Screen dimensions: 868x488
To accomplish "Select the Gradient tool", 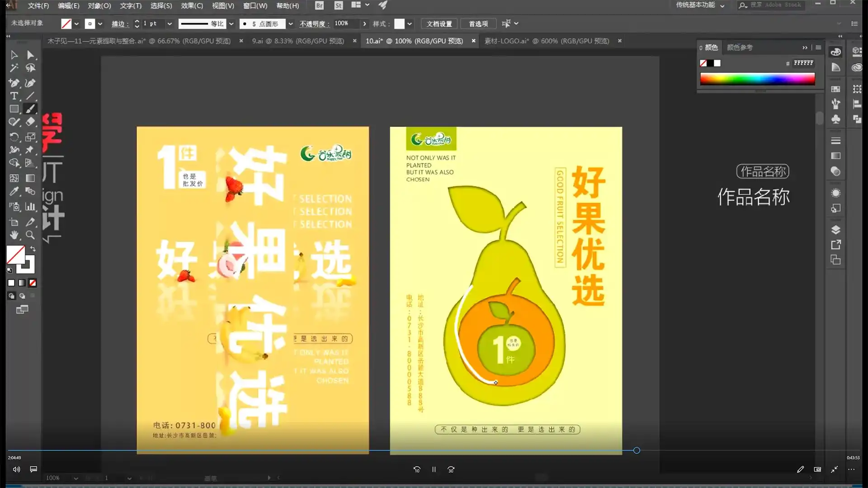I will pyautogui.click(x=30, y=178).
